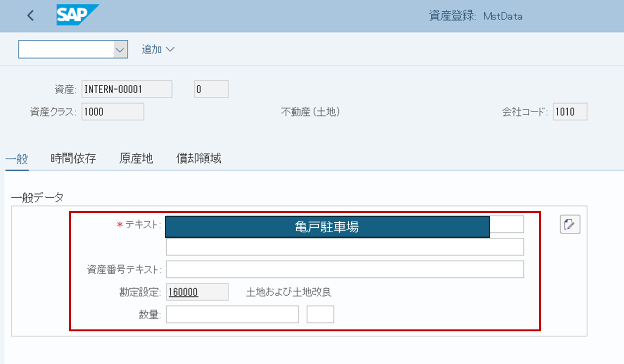Screen dimensions: 624x364
Task: Click the 会社コード field showing 1010
Action: point(570,112)
